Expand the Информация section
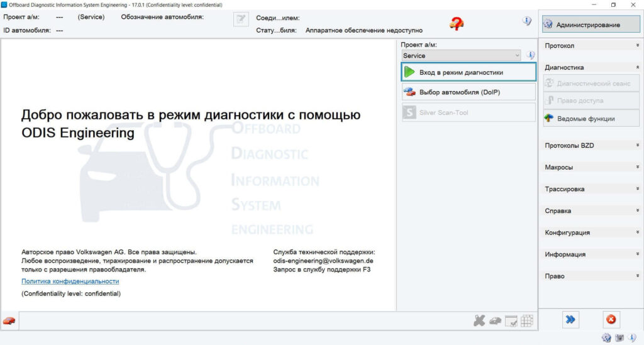The height and width of the screenshot is (345, 644). click(x=591, y=254)
